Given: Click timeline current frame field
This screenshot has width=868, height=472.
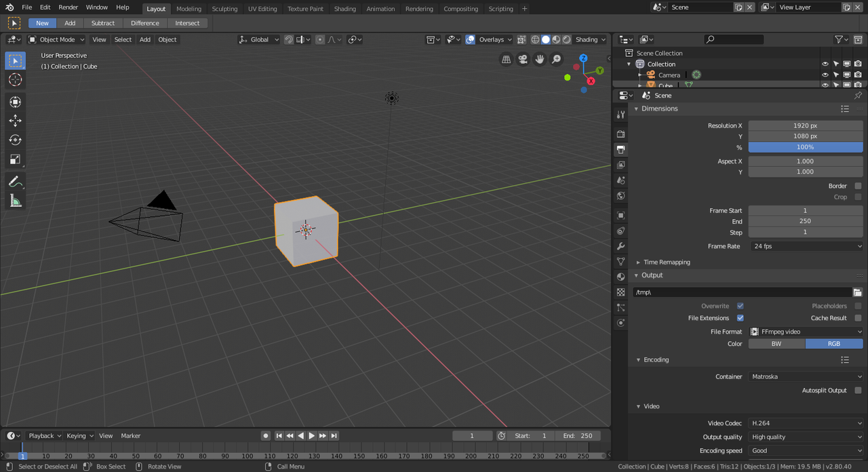Looking at the screenshot, I should (472, 436).
